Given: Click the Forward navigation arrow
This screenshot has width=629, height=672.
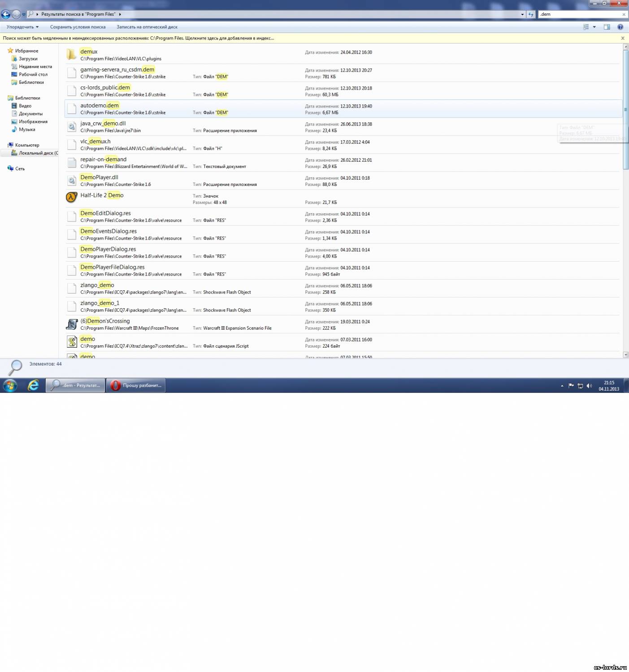Looking at the screenshot, I should coord(16,14).
